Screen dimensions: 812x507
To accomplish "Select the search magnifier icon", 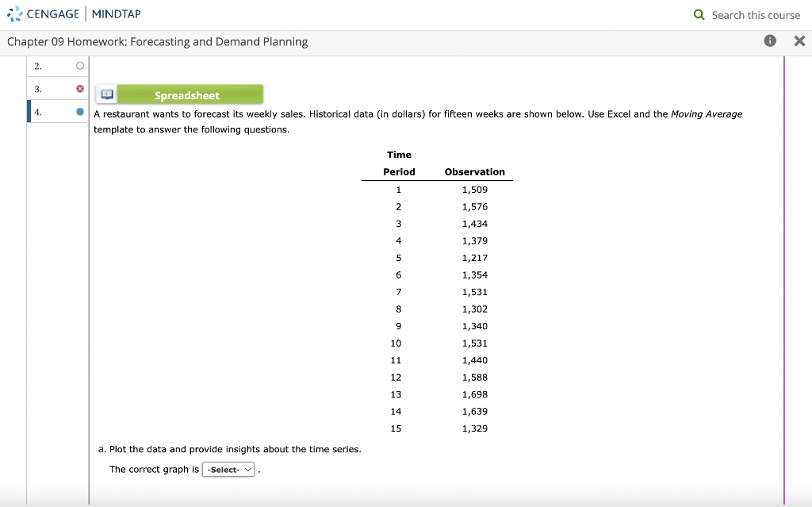I will point(699,15).
